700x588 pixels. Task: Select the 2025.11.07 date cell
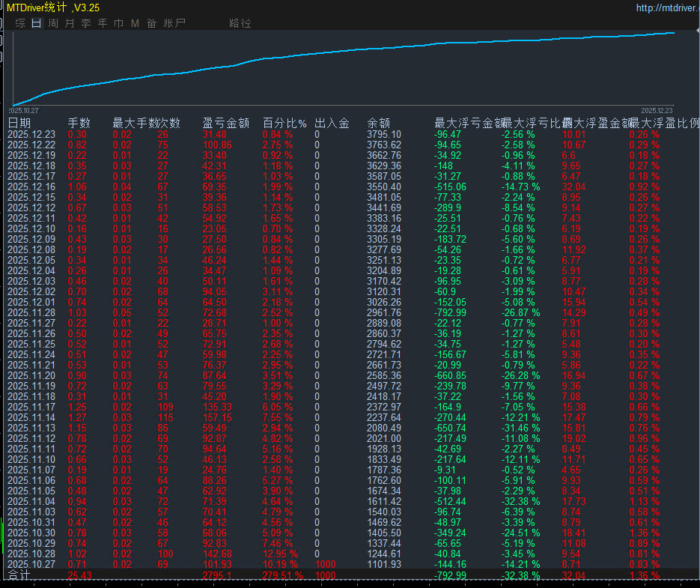tap(31, 470)
